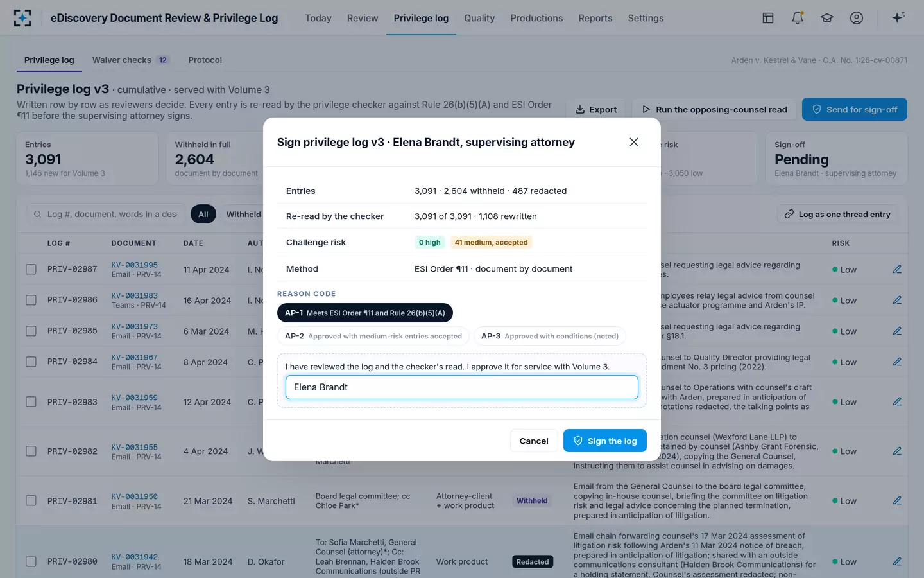Click the signature name input field
The height and width of the screenshot is (578, 924).
[462, 387]
